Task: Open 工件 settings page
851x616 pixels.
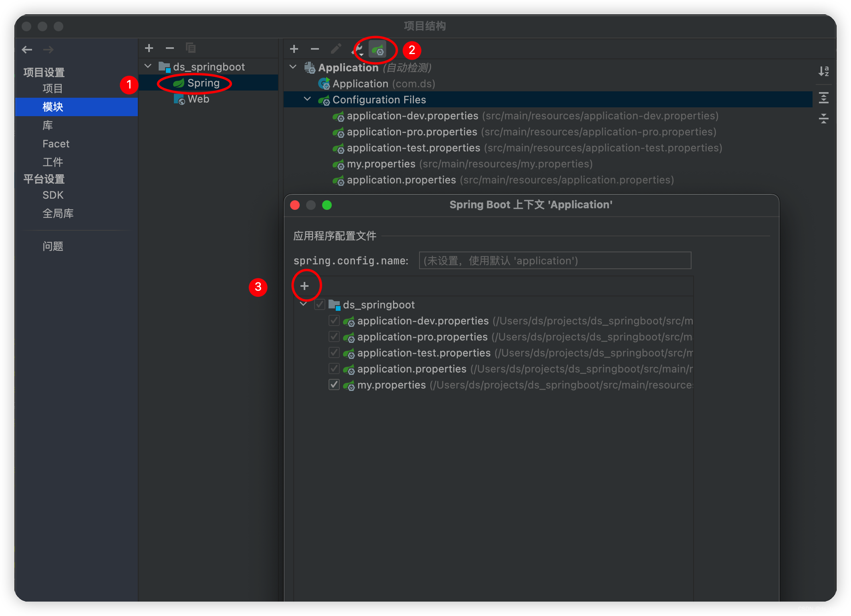Action: pyautogui.click(x=52, y=162)
